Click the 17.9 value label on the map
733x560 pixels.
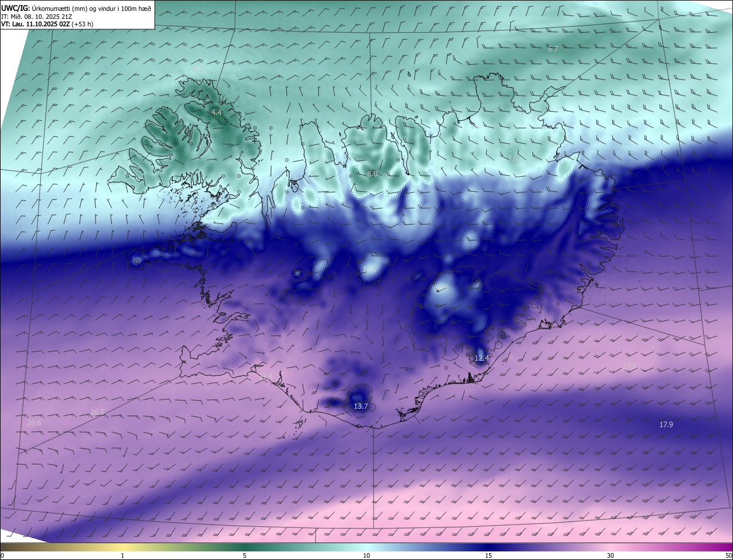(x=666, y=424)
